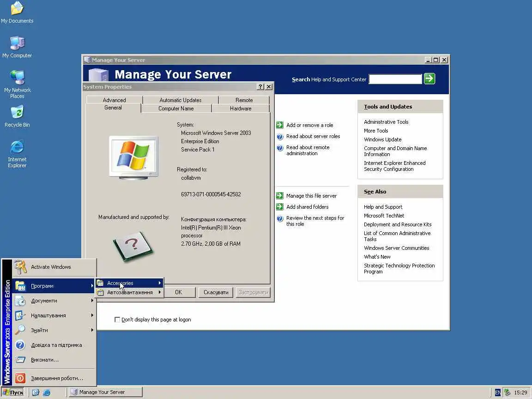Open Deployment and Resource Kits link
This screenshot has height=399, width=532.
pos(398,224)
